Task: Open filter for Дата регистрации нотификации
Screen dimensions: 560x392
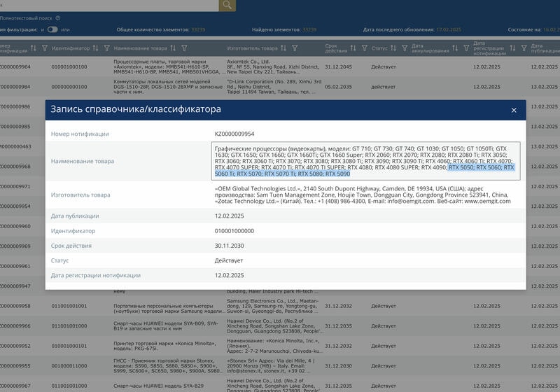Action: [x=524, y=48]
